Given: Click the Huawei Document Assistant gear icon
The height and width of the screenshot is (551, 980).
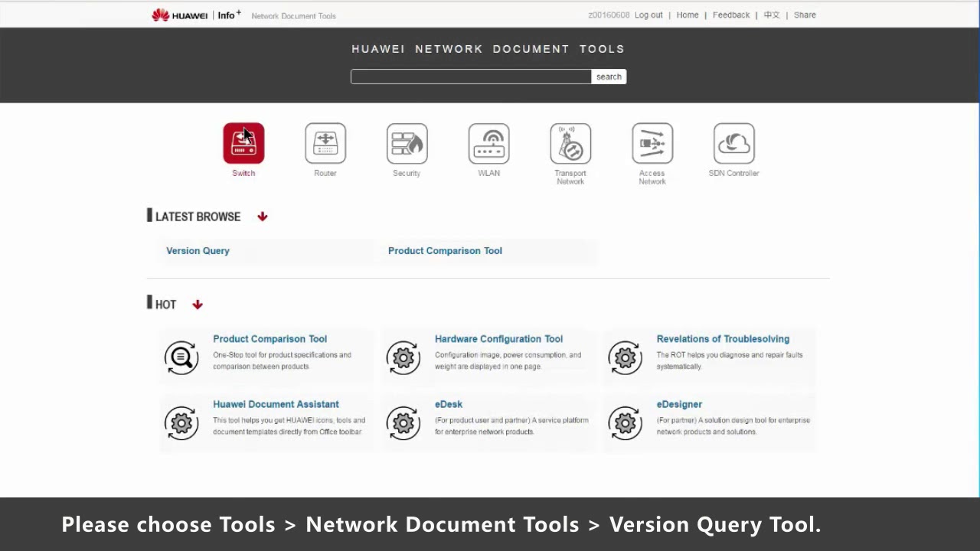Looking at the screenshot, I should click(181, 422).
